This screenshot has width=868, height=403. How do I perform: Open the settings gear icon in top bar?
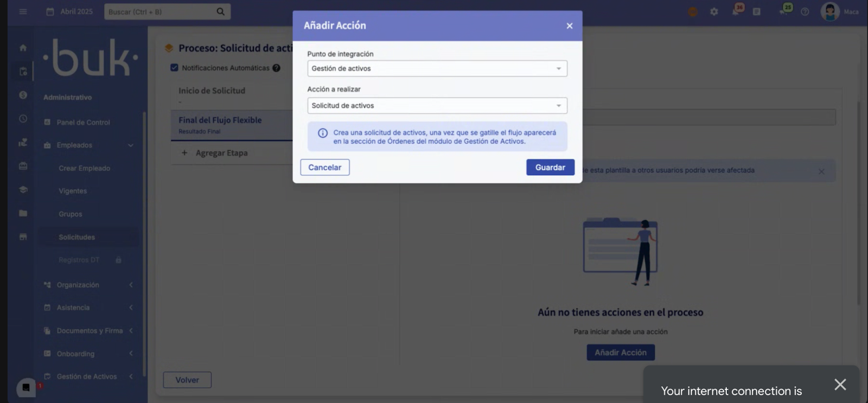click(x=714, y=11)
